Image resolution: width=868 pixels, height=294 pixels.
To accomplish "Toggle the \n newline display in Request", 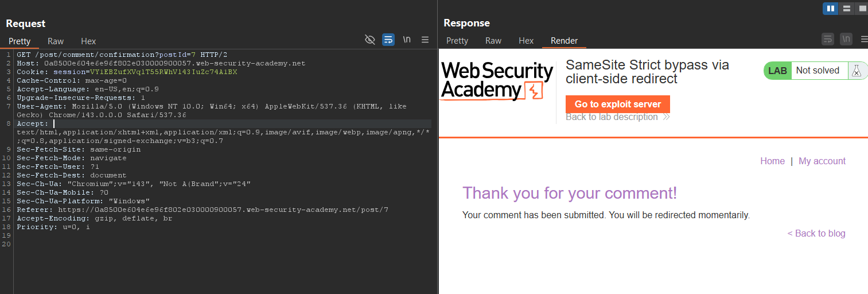I will point(407,40).
